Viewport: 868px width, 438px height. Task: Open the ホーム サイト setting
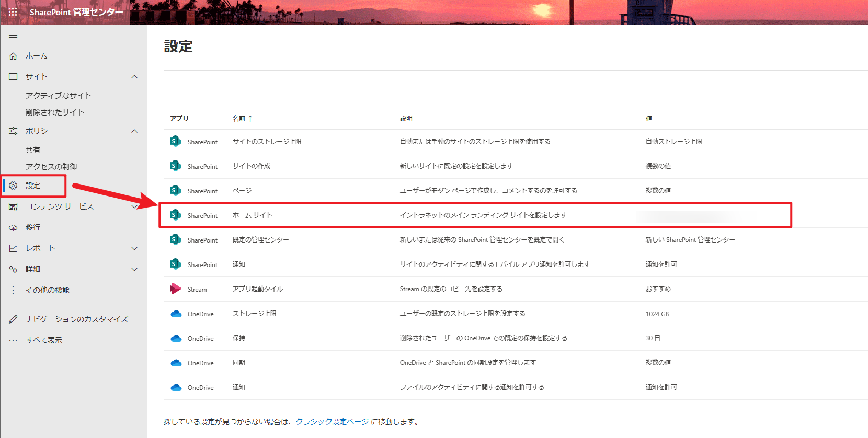tap(253, 215)
